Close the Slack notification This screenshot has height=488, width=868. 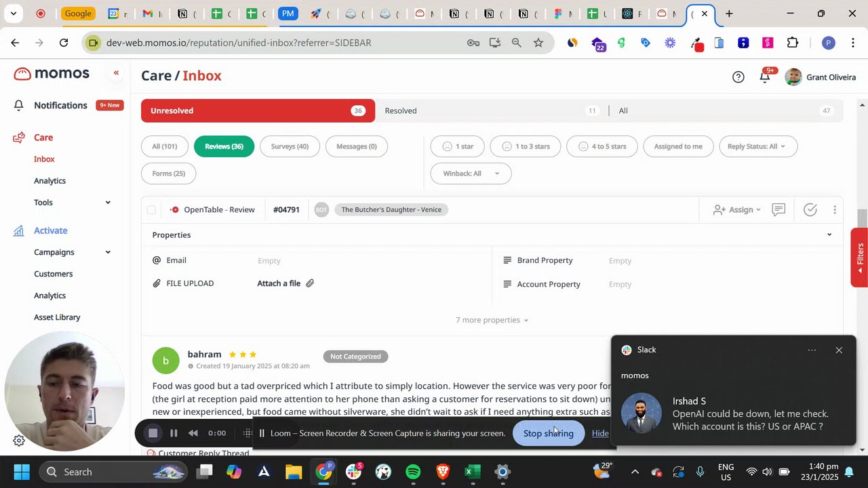[x=839, y=350]
